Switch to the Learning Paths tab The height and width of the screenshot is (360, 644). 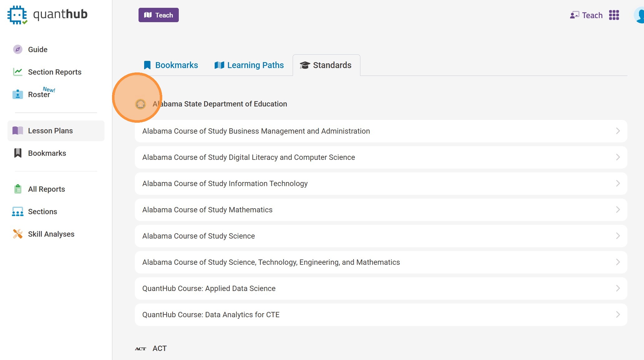249,65
